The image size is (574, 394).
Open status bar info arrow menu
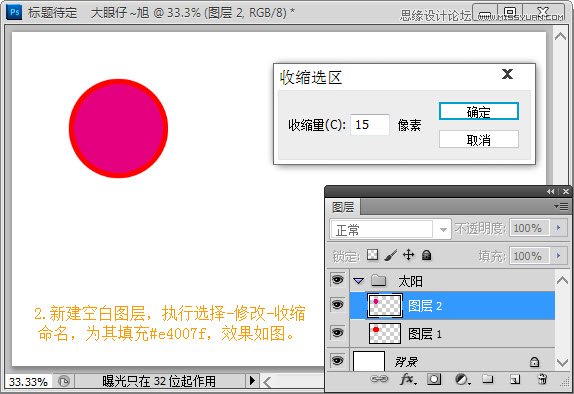click(x=252, y=381)
